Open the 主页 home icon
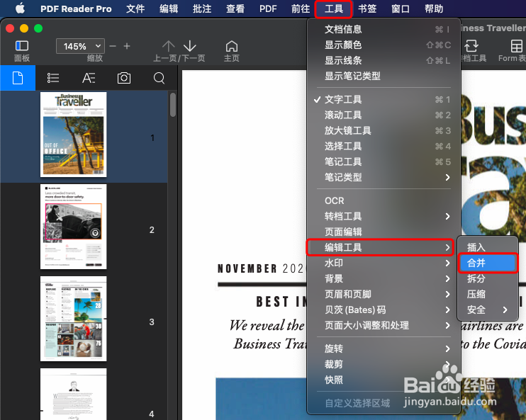 pyautogui.click(x=232, y=46)
